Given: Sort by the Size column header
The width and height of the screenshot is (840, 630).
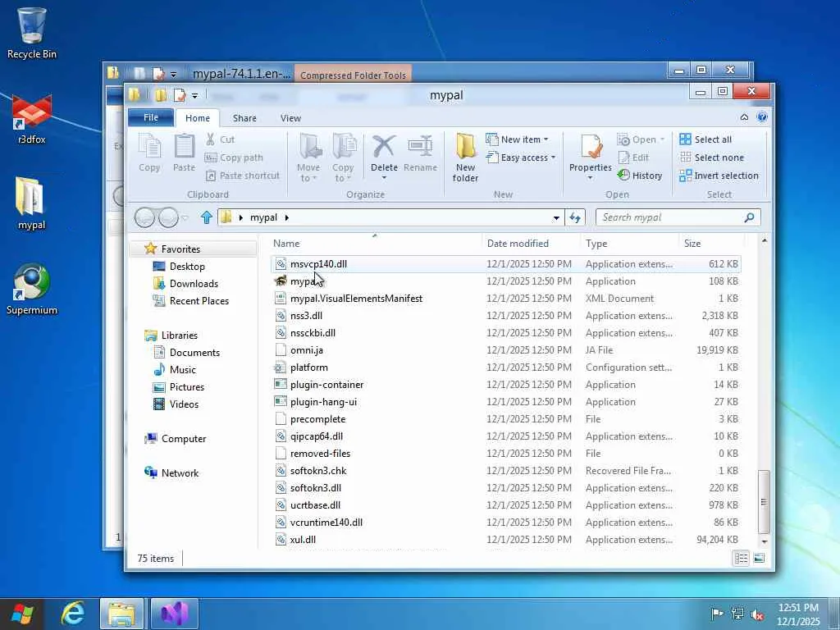Looking at the screenshot, I should [x=710, y=243].
